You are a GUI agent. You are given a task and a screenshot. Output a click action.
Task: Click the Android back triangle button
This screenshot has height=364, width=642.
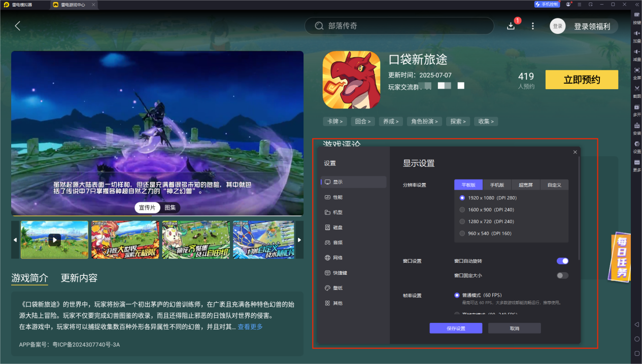(x=636, y=324)
